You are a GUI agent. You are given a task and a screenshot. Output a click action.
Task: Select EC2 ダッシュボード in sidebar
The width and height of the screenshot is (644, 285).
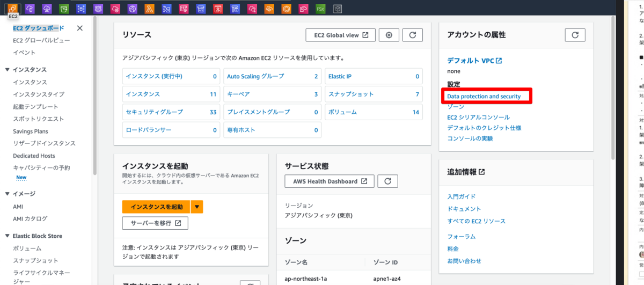click(38, 28)
